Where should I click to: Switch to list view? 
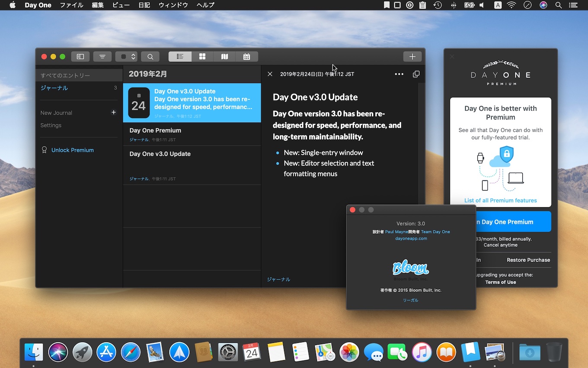click(x=180, y=57)
